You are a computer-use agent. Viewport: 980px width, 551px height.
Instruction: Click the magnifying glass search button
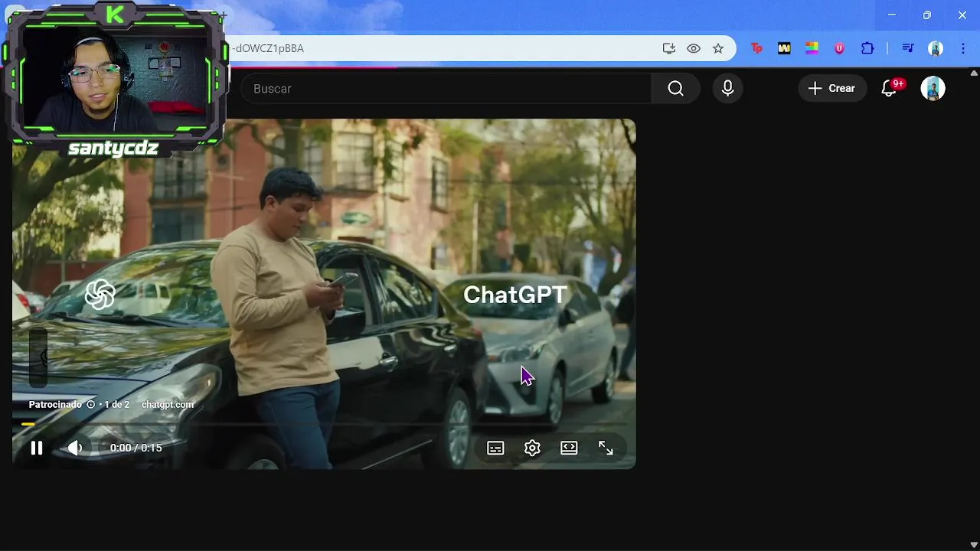point(675,89)
